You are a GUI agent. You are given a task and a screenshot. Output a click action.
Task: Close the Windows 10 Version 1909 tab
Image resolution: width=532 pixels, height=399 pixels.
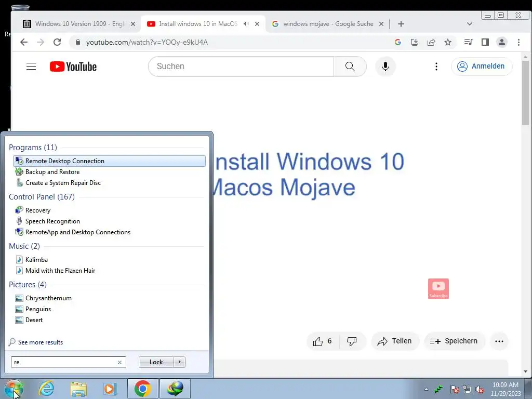coord(133,24)
